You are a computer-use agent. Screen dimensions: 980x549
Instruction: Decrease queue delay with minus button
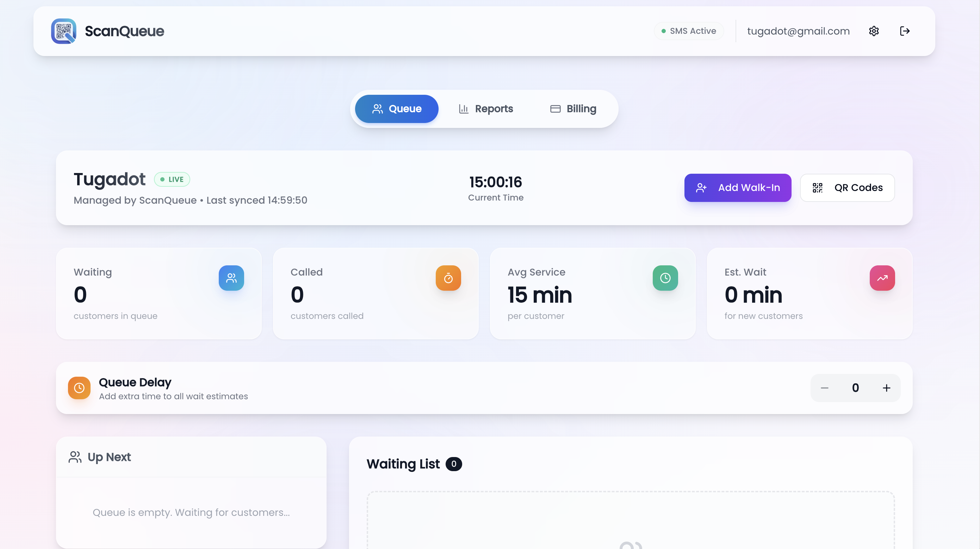tap(824, 388)
